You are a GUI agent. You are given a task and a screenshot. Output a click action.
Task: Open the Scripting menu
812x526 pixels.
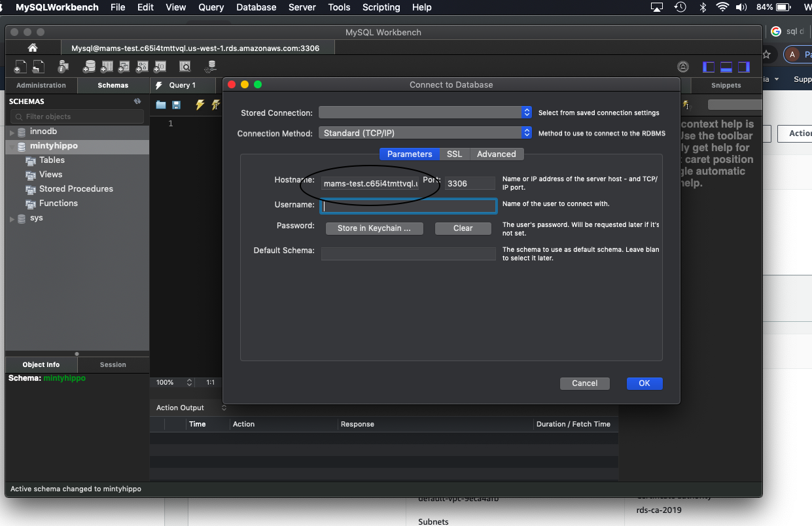coord(381,7)
